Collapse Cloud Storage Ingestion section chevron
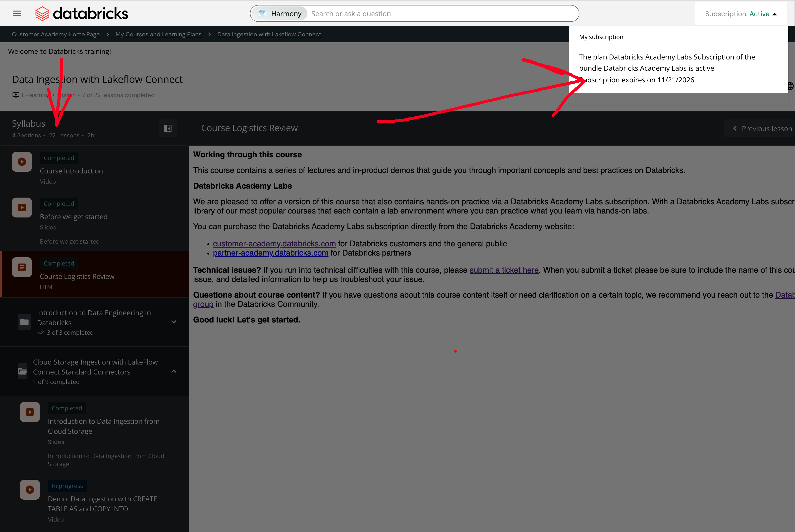Viewport: 795px width, 532px height. click(x=174, y=372)
